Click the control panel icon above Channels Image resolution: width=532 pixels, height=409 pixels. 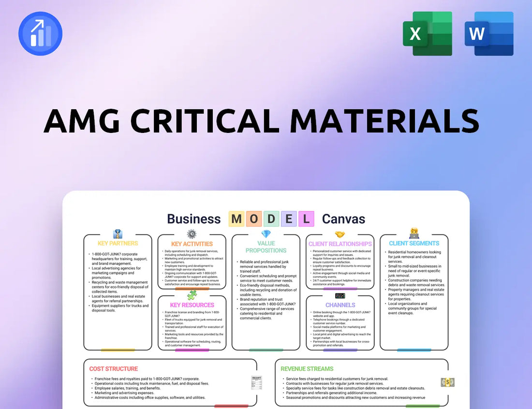(340, 296)
